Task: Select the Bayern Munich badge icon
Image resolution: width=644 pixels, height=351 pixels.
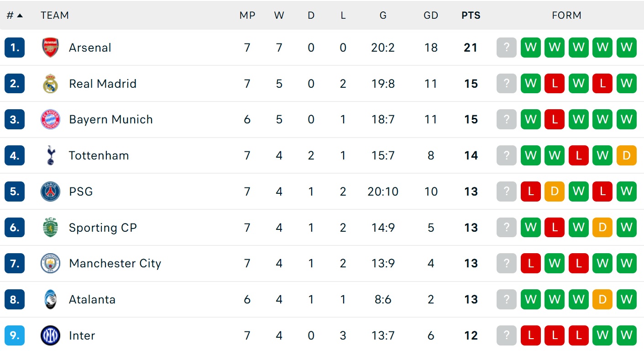Action: click(x=50, y=120)
